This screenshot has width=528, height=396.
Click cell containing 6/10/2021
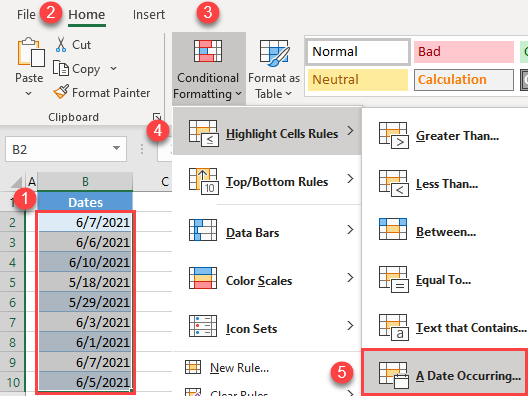[x=85, y=262]
